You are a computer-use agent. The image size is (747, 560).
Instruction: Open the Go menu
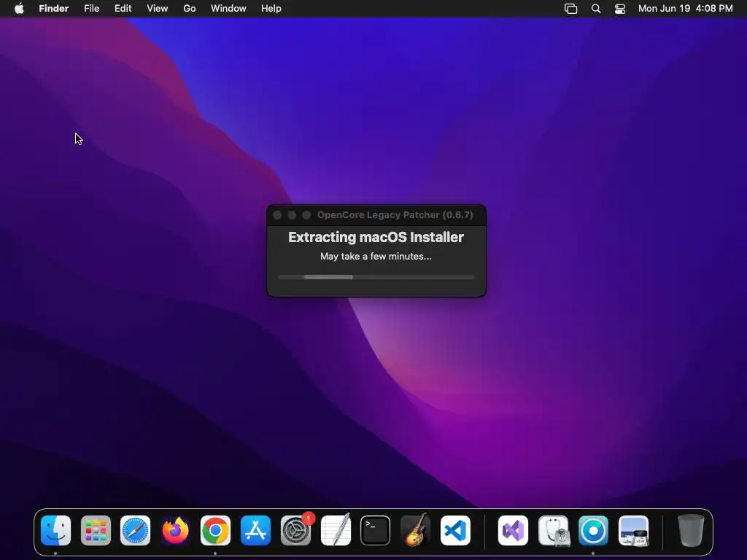coord(190,9)
